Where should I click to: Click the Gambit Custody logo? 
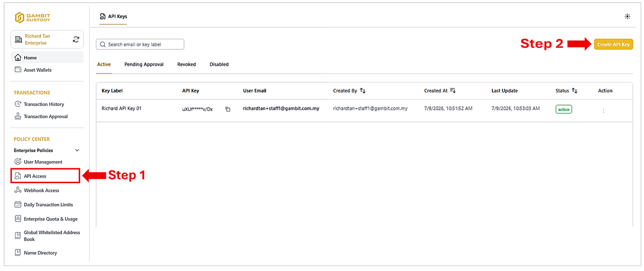point(33,17)
